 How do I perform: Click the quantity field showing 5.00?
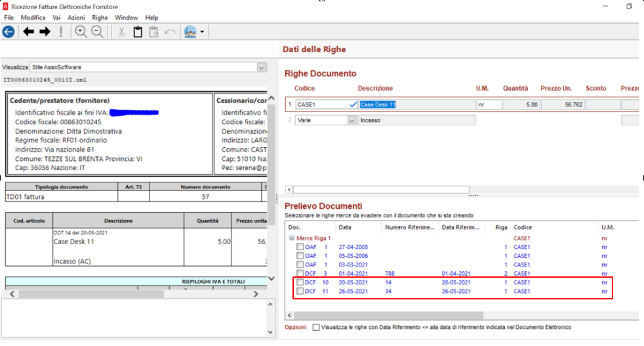pos(521,104)
